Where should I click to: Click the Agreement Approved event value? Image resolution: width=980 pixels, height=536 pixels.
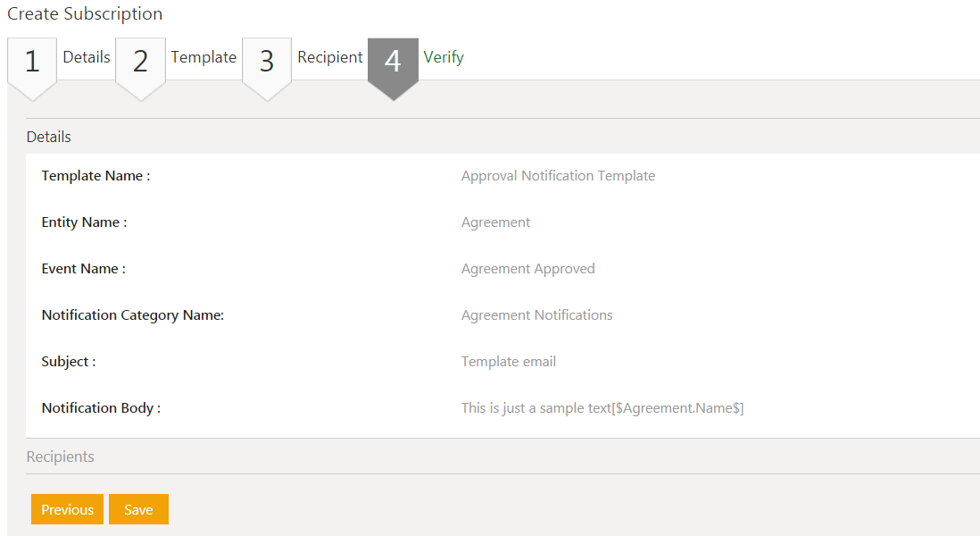coord(527,269)
